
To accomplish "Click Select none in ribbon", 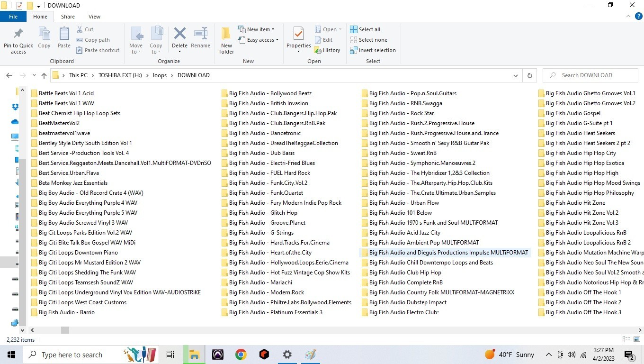I will (x=368, y=40).
